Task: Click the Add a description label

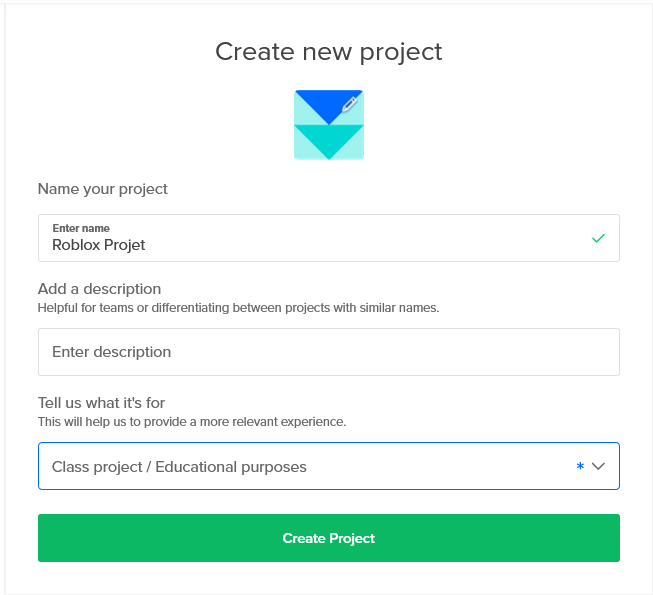Action: click(100, 289)
